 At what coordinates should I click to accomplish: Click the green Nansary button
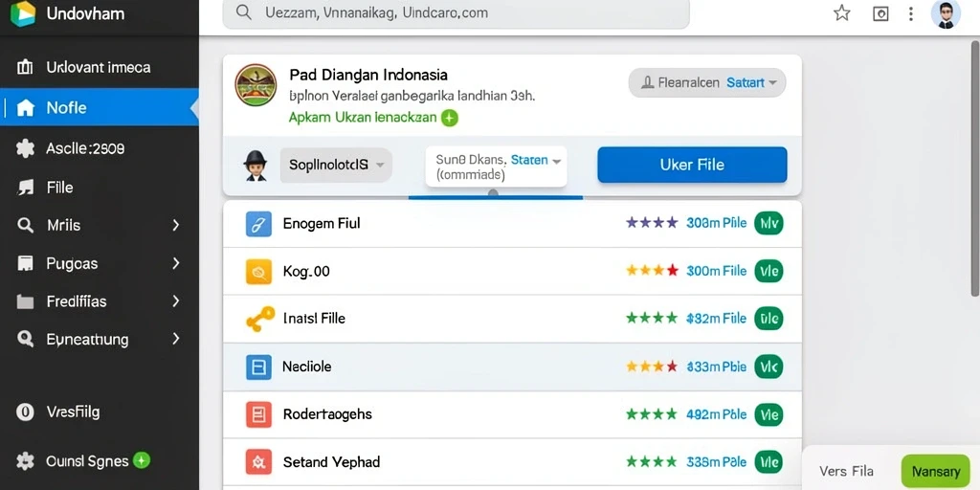[x=936, y=472]
